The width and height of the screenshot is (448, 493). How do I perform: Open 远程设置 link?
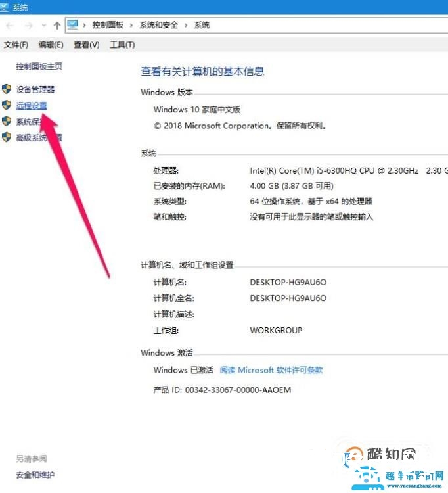tap(32, 106)
